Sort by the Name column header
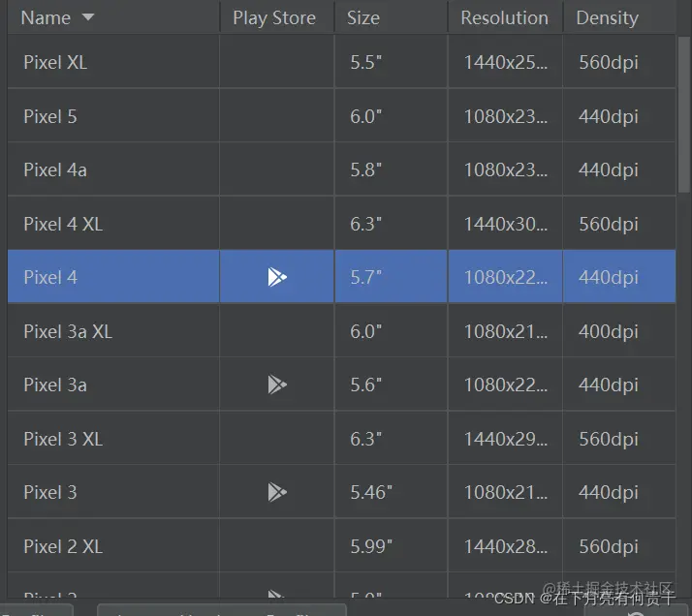Screen dimensions: 692x616 click(113, 17)
